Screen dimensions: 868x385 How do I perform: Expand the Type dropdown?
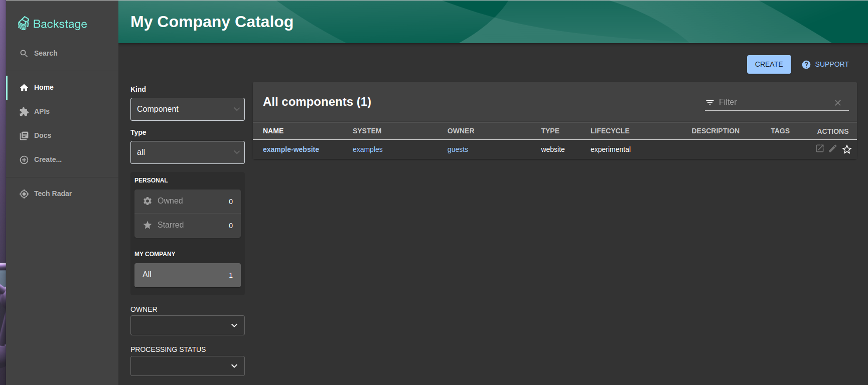click(187, 152)
